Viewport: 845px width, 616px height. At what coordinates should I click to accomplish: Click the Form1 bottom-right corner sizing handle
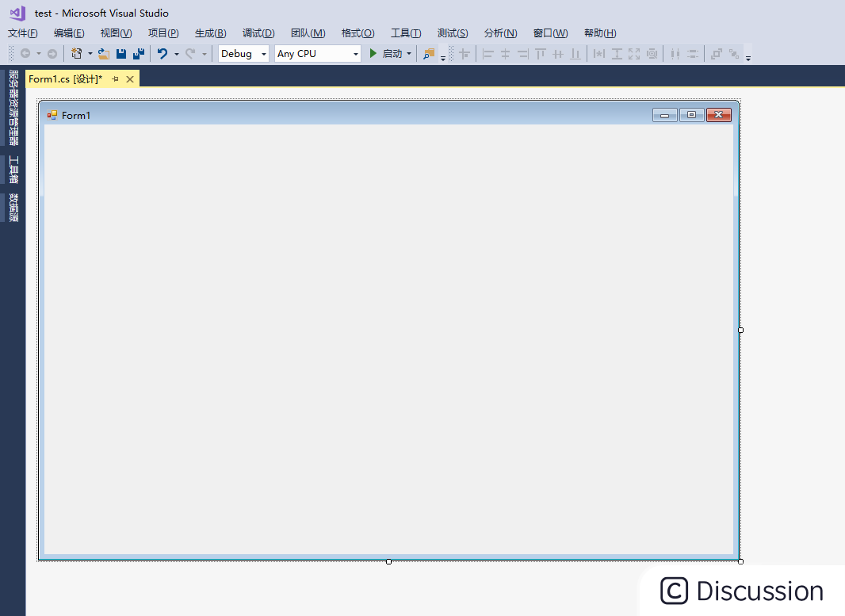tap(741, 561)
